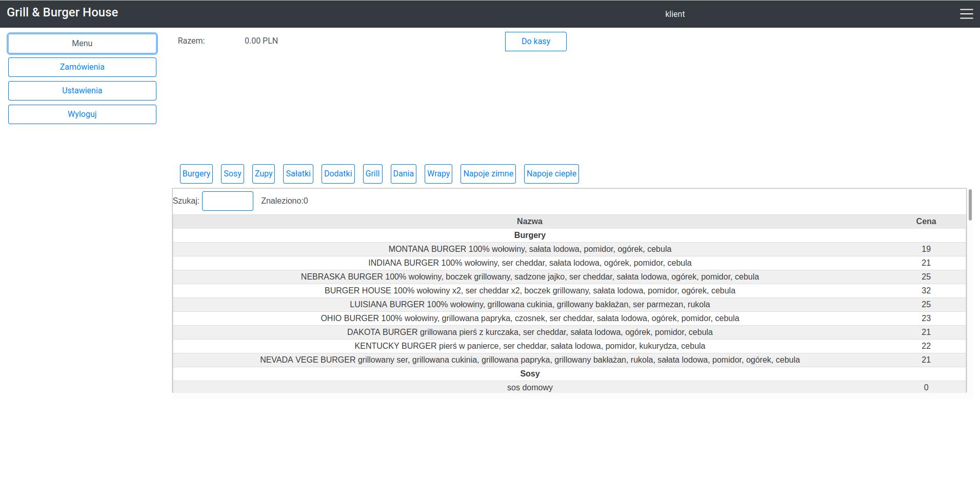Switch to the Zupy category
Viewport: 980px width, 477px height.
click(264, 174)
